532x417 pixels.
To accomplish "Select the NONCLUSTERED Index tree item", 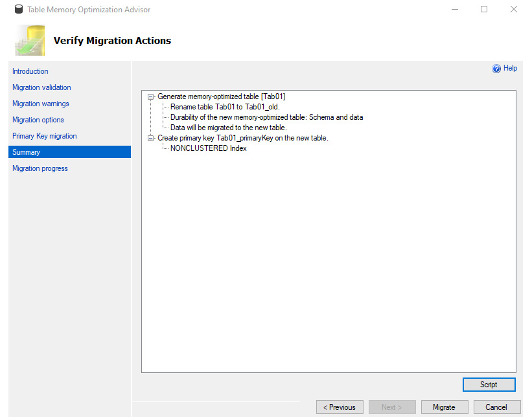I will (208, 148).
